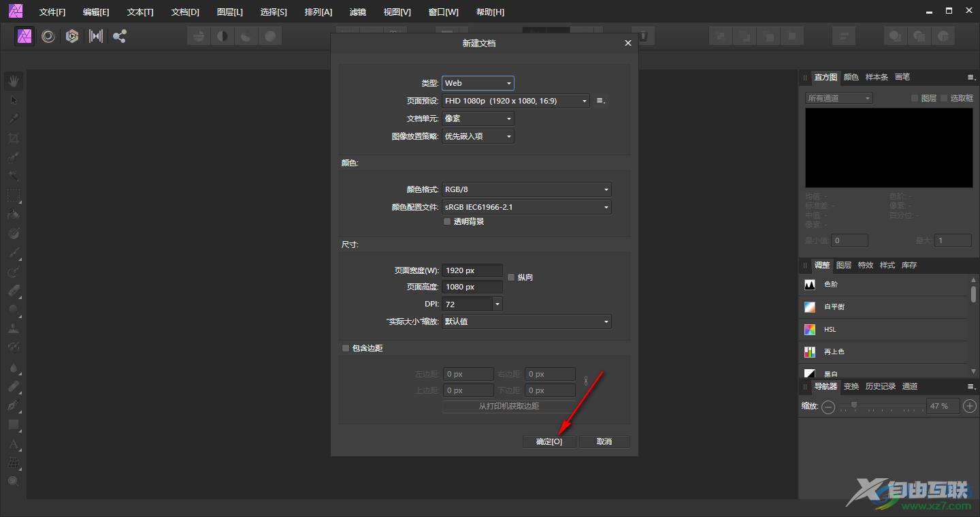This screenshot has width=980, height=517.
Task: Select the Rectangular Marquee tool
Action: click(x=14, y=195)
